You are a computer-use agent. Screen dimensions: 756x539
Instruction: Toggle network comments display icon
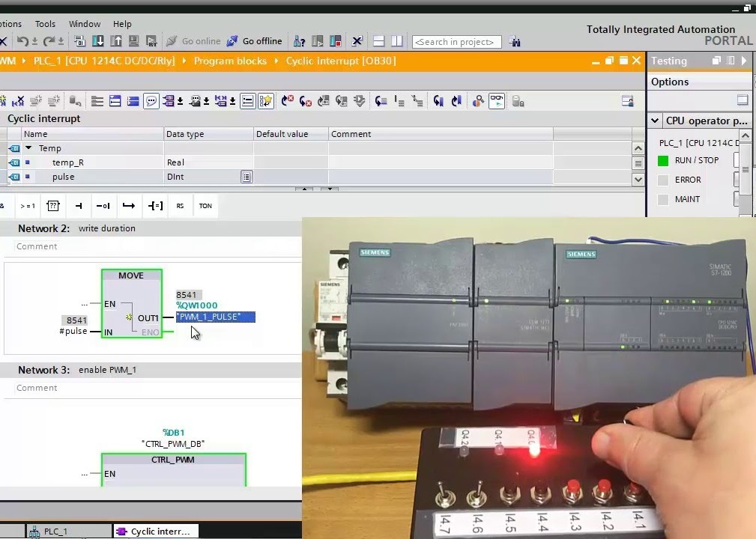click(151, 101)
